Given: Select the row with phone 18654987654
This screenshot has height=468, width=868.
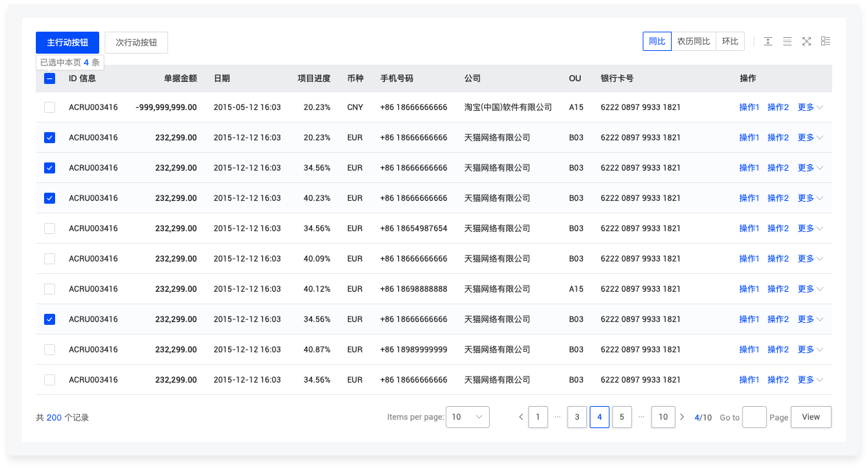Looking at the screenshot, I should coord(50,228).
